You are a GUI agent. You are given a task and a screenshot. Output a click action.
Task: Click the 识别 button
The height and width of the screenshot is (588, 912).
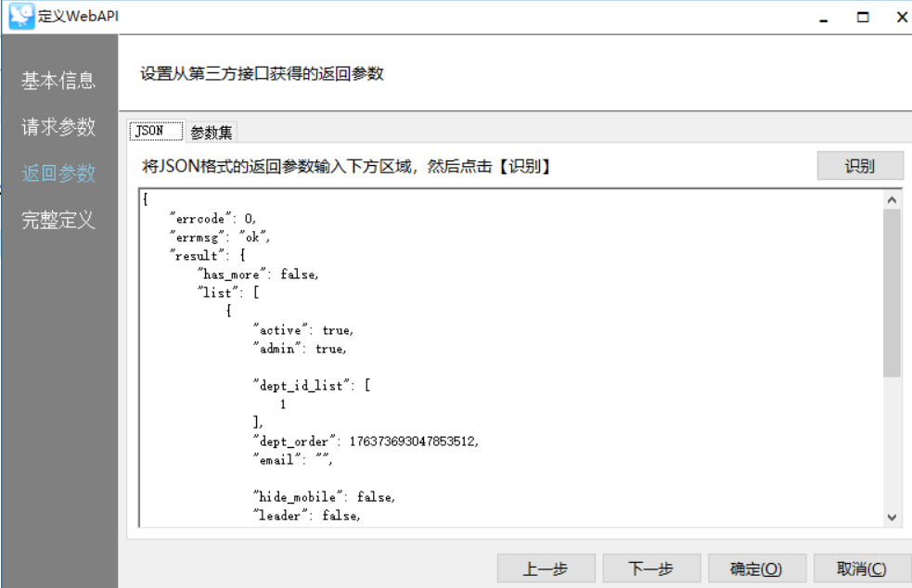click(x=860, y=166)
